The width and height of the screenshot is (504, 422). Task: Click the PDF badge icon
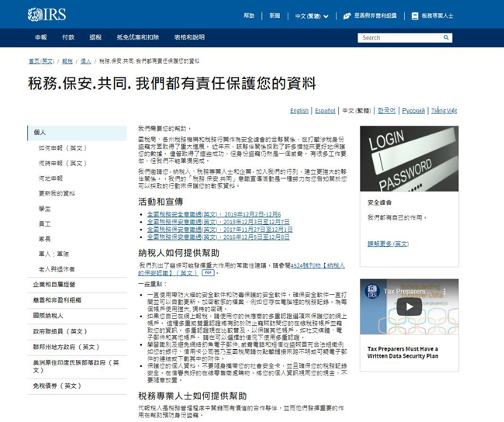point(208,273)
